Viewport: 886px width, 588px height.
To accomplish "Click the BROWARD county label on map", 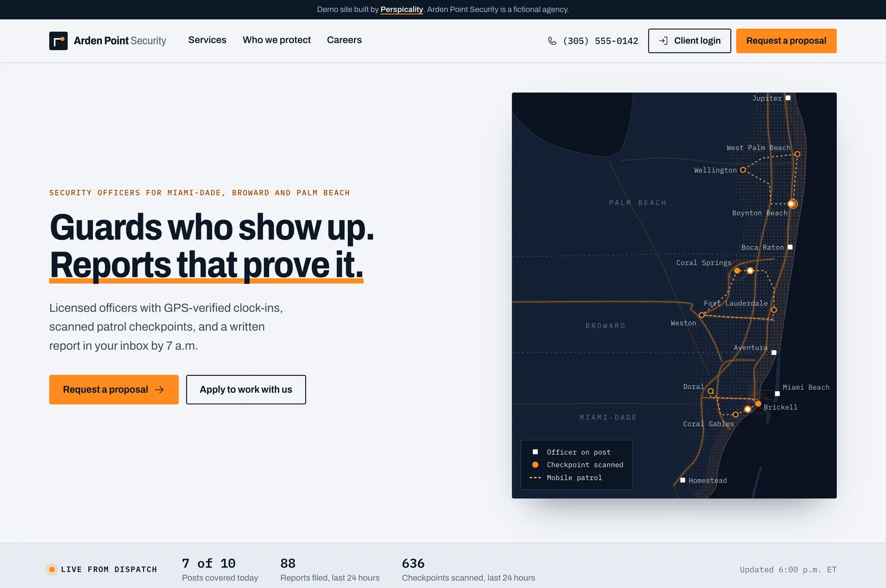I will pos(605,326).
